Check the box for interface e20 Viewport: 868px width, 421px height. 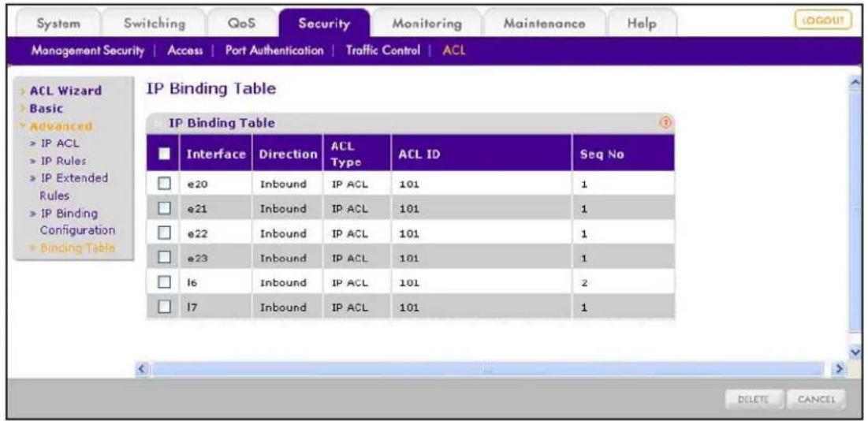(x=163, y=184)
